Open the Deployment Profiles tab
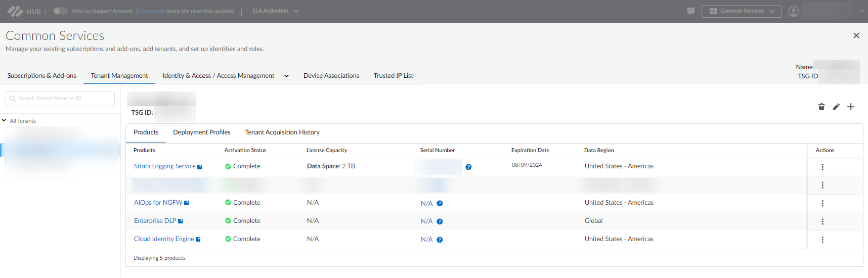The width and height of the screenshot is (868, 278). click(202, 132)
